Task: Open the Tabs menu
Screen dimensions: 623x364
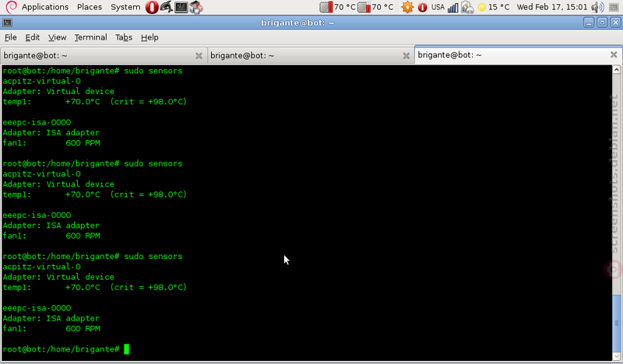Action: [124, 37]
